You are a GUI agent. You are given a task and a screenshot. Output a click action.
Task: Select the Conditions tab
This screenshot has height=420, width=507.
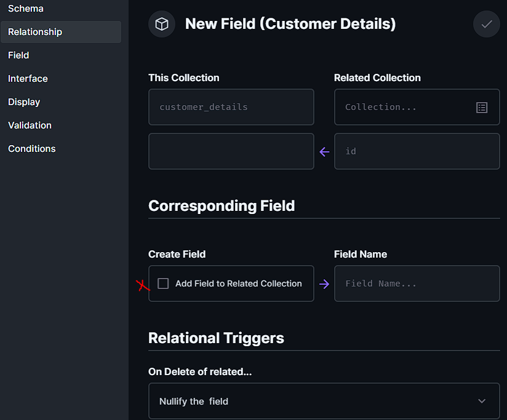coord(32,149)
